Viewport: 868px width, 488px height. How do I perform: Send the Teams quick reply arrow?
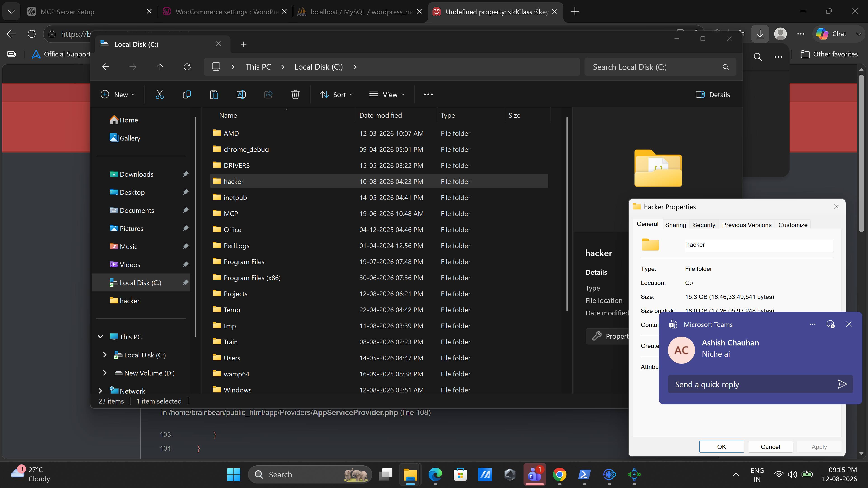point(842,384)
